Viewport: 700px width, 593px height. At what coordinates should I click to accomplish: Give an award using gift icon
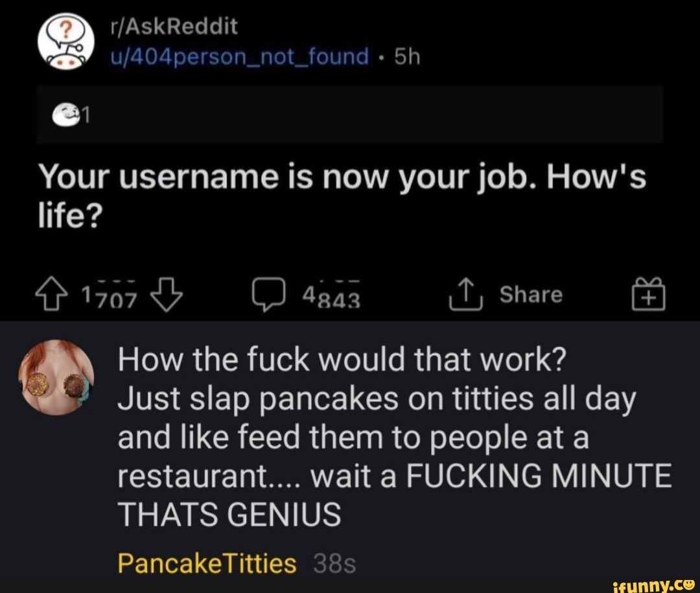pos(653,297)
